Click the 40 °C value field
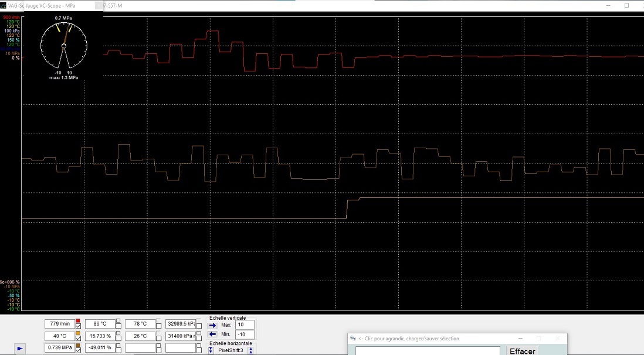 pyautogui.click(x=60, y=336)
